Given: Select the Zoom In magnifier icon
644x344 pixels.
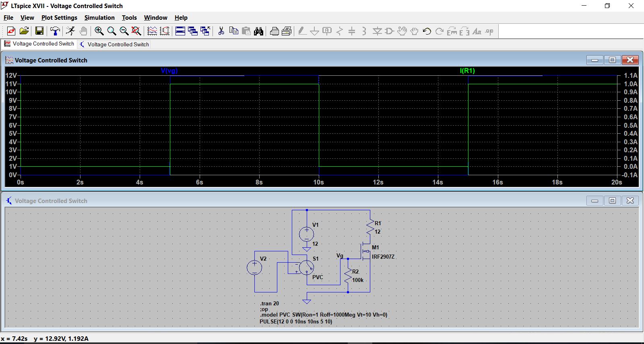Looking at the screenshot, I should (99, 31).
